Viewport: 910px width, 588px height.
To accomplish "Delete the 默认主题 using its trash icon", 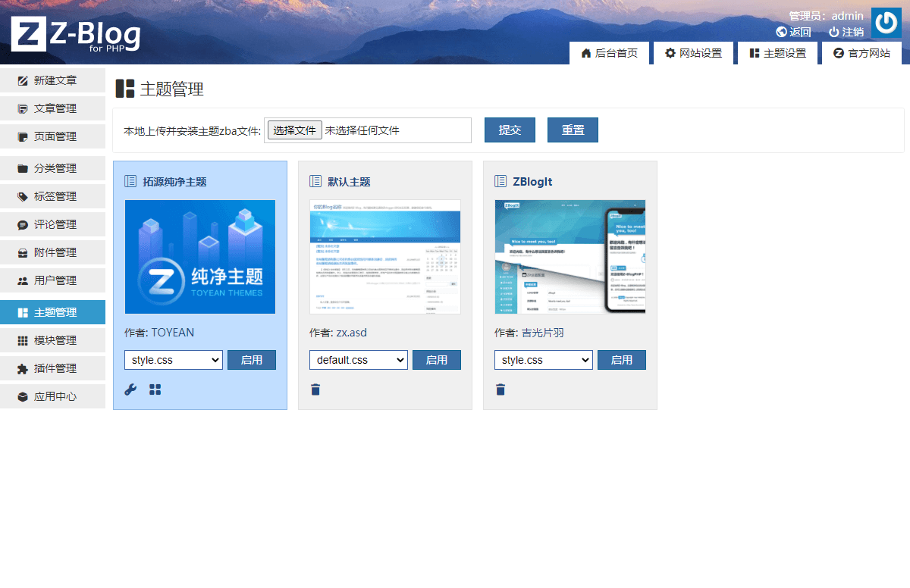I will coord(315,389).
